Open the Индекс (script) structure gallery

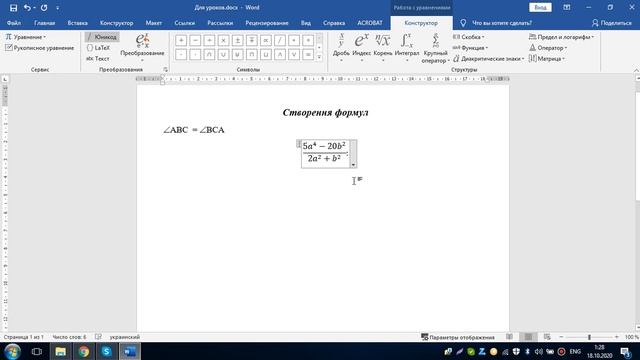(361, 48)
